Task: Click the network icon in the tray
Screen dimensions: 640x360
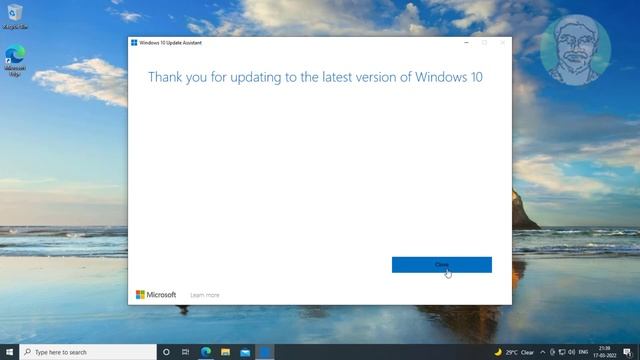Action: pyautogui.click(x=562, y=352)
